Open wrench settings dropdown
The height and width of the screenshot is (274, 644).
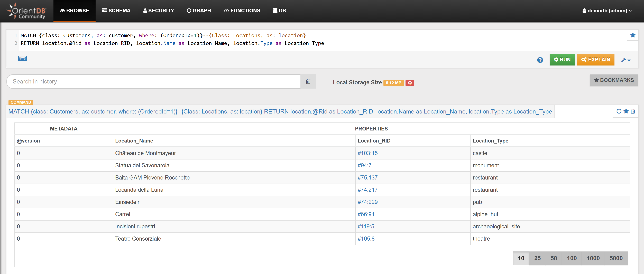click(x=626, y=60)
